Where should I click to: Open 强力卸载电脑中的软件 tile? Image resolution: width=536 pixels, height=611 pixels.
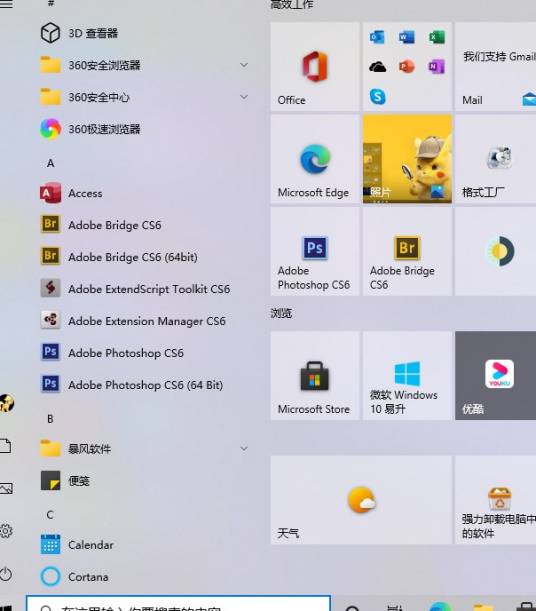pos(495,500)
